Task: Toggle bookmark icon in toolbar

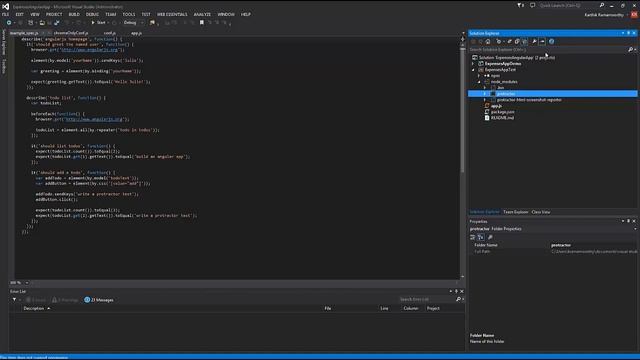Action: tap(202, 23)
